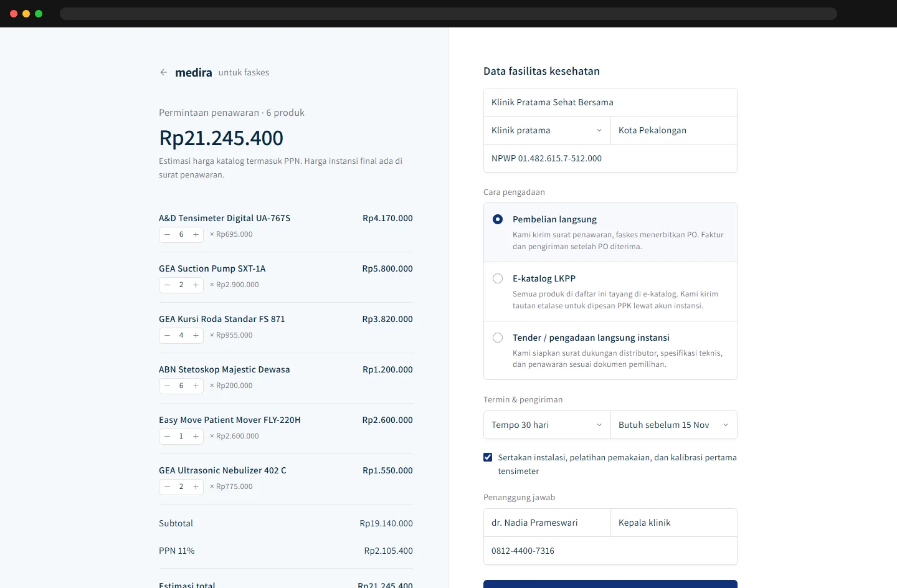The height and width of the screenshot is (588, 897).
Task: Expand the Butuh sebelum 15 Nov dropdown
Action: click(x=674, y=425)
